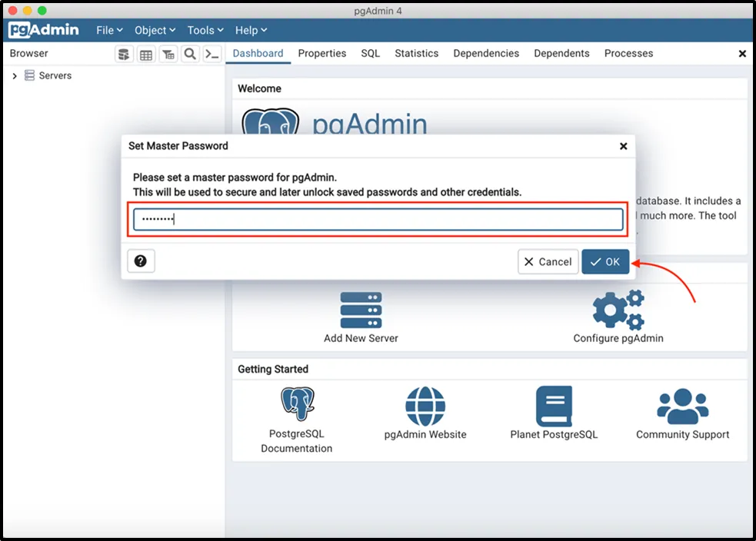Focus the master password input field
The height and width of the screenshot is (541, 756).
pos(378,220)
